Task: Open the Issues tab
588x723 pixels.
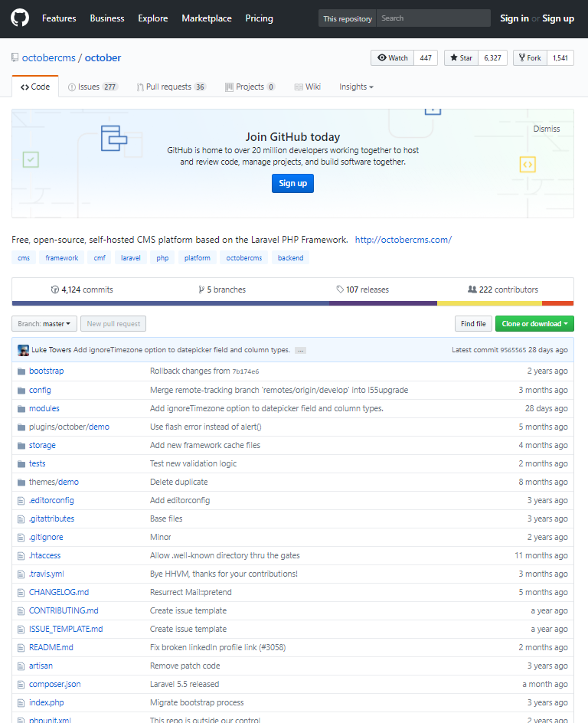Action: (x=93, y=87)
